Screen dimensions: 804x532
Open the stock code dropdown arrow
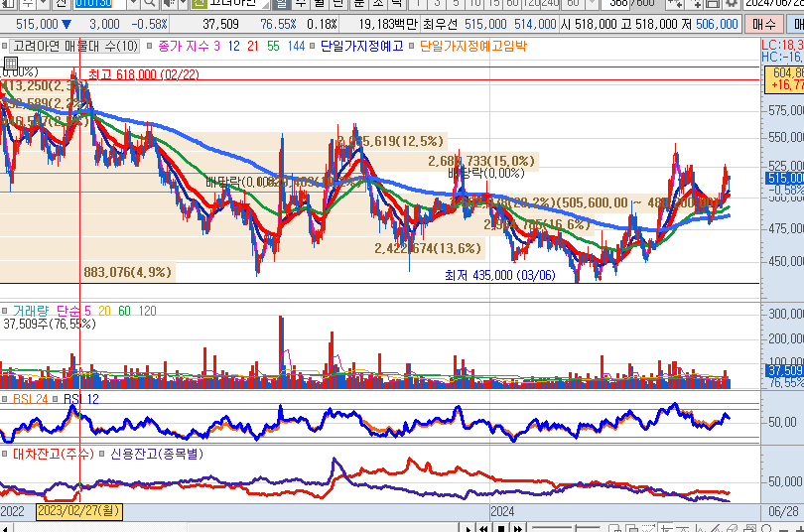133,4
